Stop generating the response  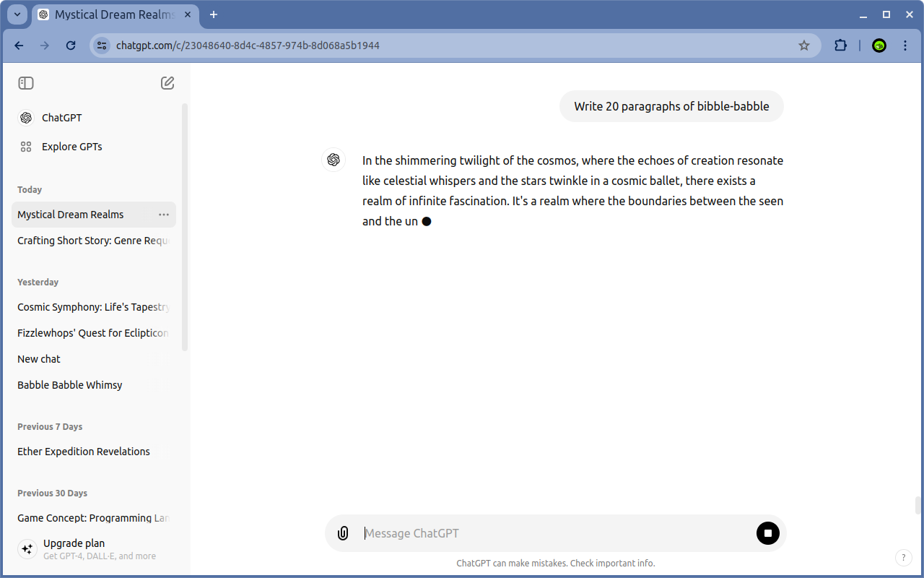[768, 533]
